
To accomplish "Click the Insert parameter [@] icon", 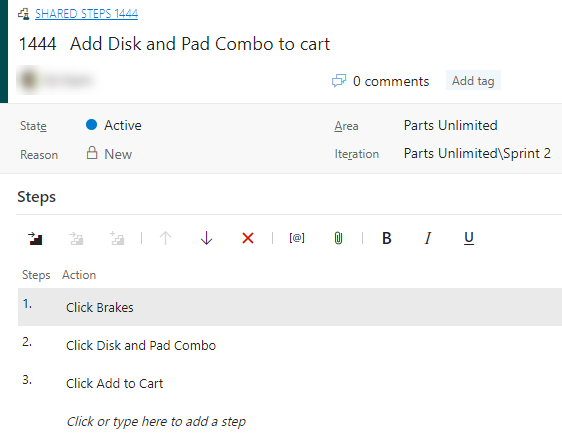I will (297, 238).
